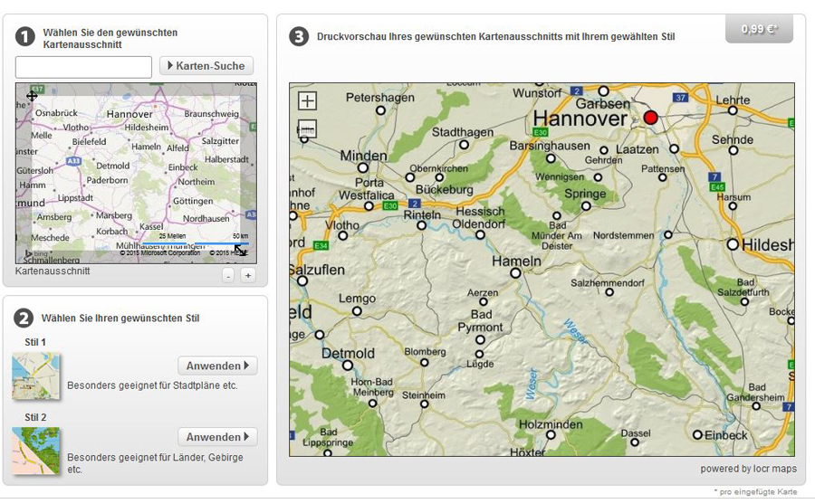Click the Minden city marker on preview map
815x504 pixels.
(x=363, y=167)
